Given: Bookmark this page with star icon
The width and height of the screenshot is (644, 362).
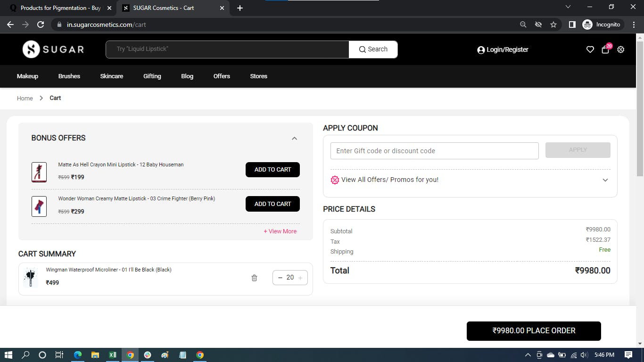Looking at the screenshot, I should tap(553, 25).
